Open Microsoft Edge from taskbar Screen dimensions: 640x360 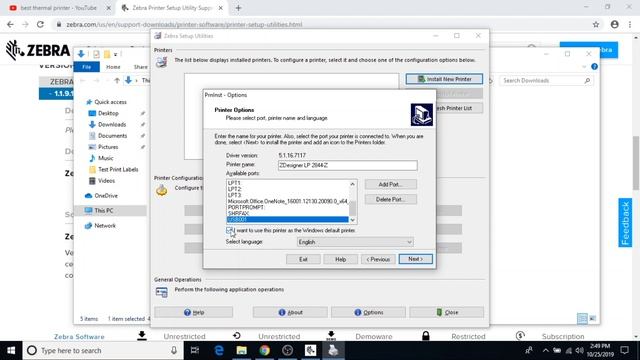coord(219,351)
